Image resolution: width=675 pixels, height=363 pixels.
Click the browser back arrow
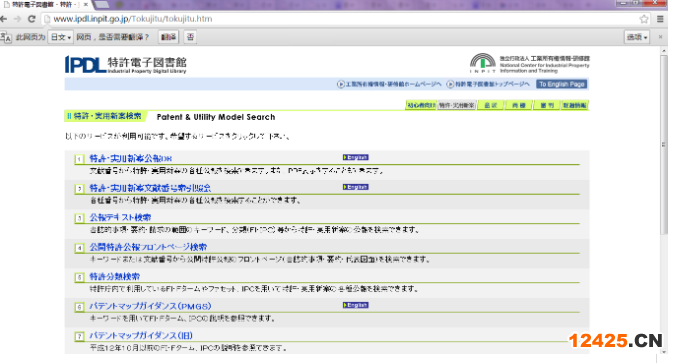[x=4, y=19]
